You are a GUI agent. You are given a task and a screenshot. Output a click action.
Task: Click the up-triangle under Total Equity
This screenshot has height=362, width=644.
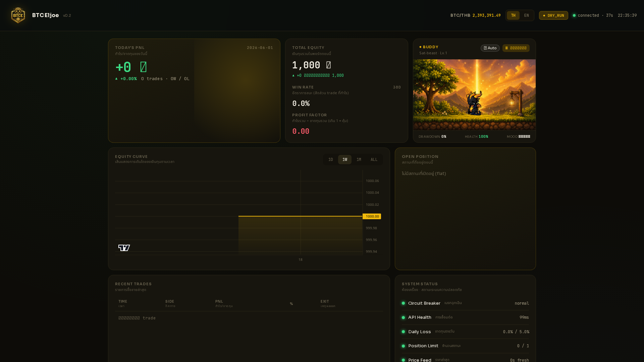click(x=293, y=75)
